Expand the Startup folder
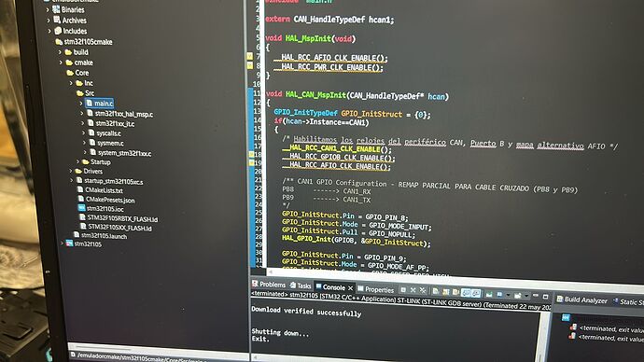The width and height of the screenshot is (644, 362). (x=77, y=161)
